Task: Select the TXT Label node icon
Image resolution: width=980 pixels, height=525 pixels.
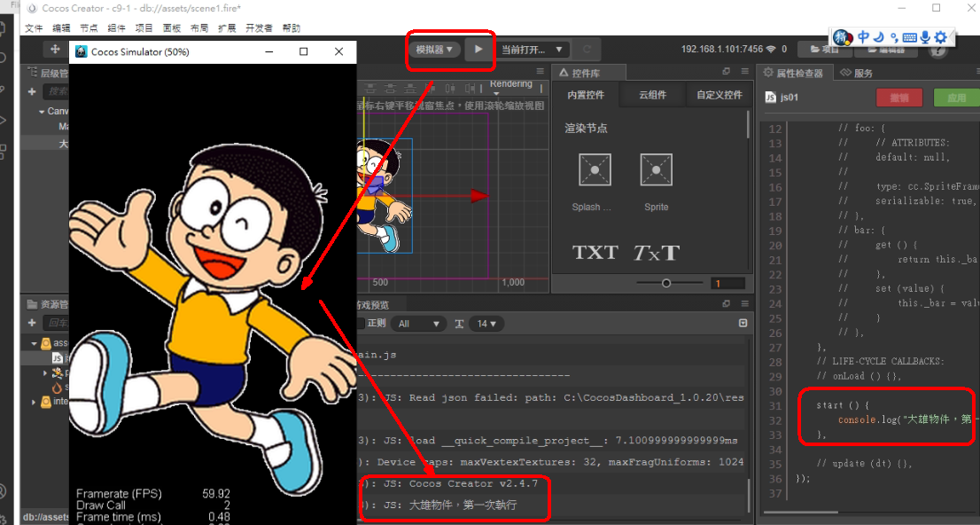Action: point(595,252)
